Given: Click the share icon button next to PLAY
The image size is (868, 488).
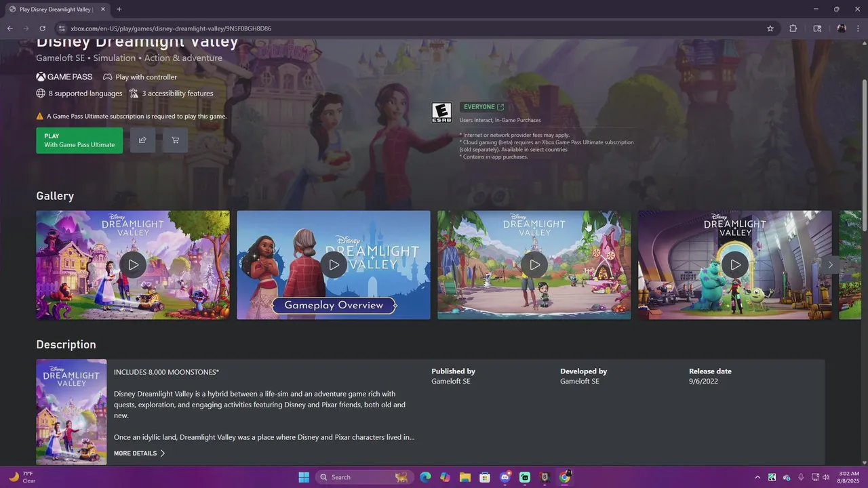Looking at the screenshot, I should [142, 140].
